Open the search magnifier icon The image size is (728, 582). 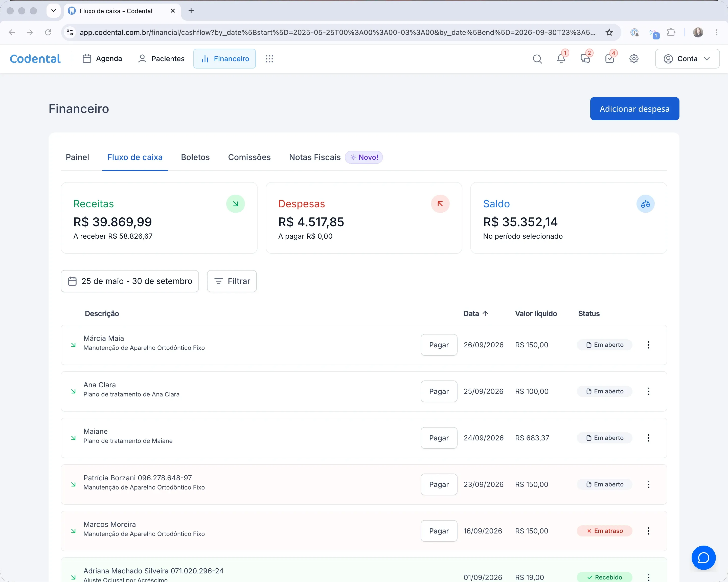click(537, 59)
